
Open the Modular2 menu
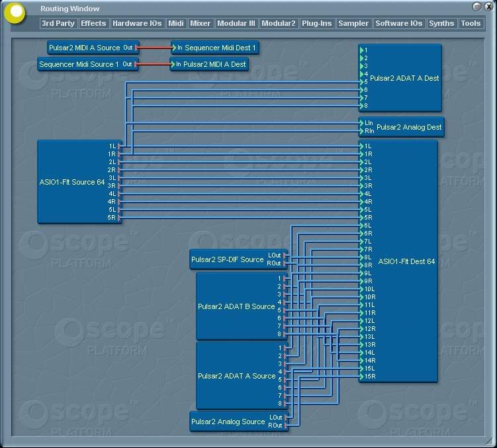pos(279,23)
